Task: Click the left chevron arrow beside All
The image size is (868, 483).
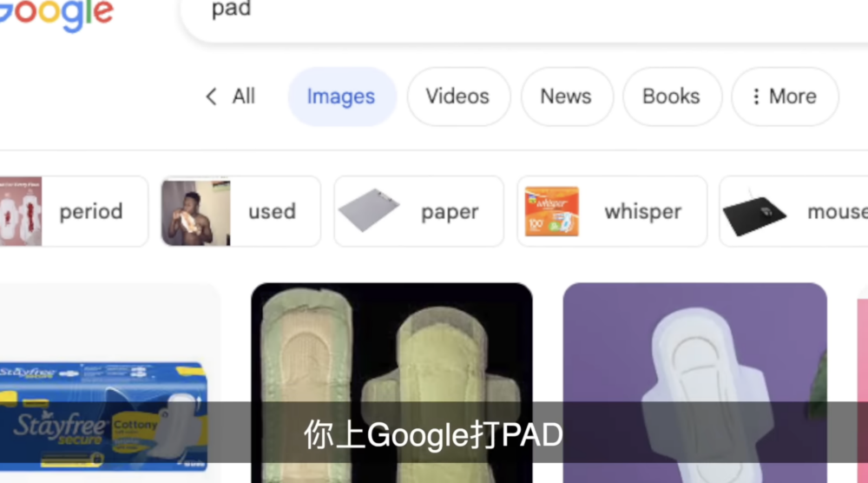Action: (211, 96)
